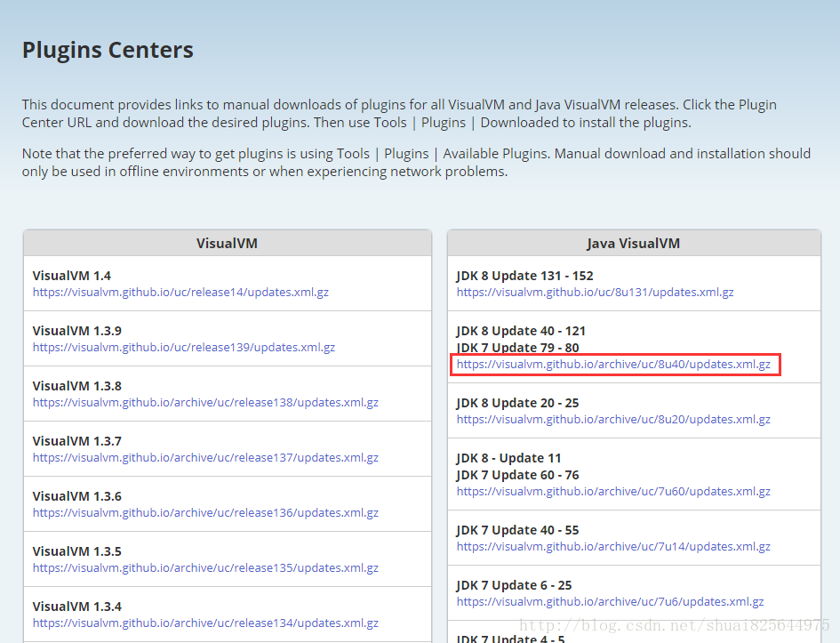Select the VisualVM 1.3.5 title text
Viewport: 840px width, 643px height.
(77, 552)
